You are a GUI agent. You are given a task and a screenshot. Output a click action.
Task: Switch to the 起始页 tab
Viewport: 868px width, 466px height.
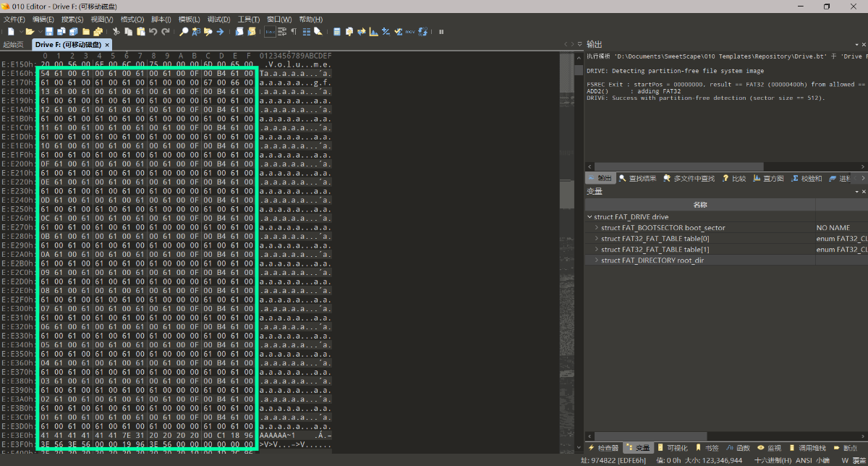[x=13, y=45]
